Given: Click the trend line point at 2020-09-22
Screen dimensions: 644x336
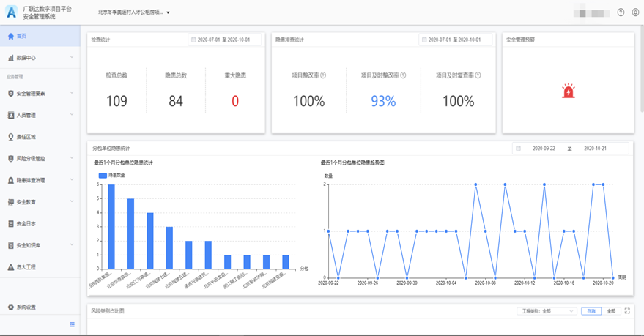Looking at the screenshot, I should pos(328,231).
